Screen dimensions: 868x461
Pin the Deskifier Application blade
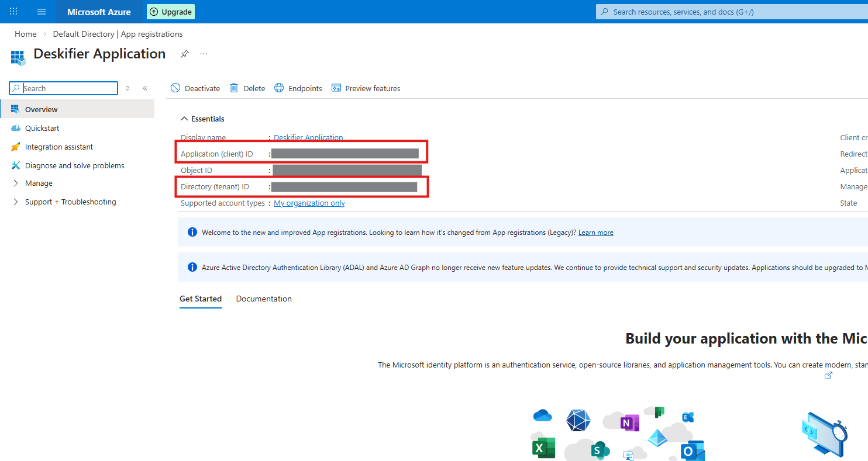tap(184, 54)
